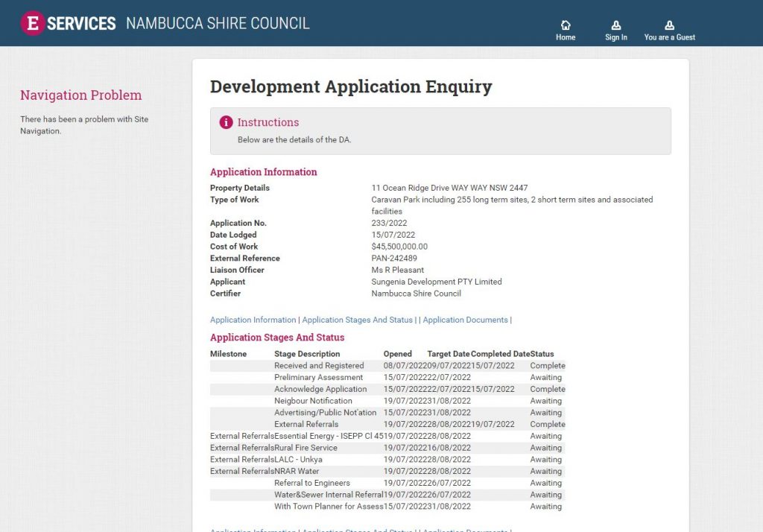
Task: Click the Nambucca Shire Council header title
Action: [x=218, y=23]
